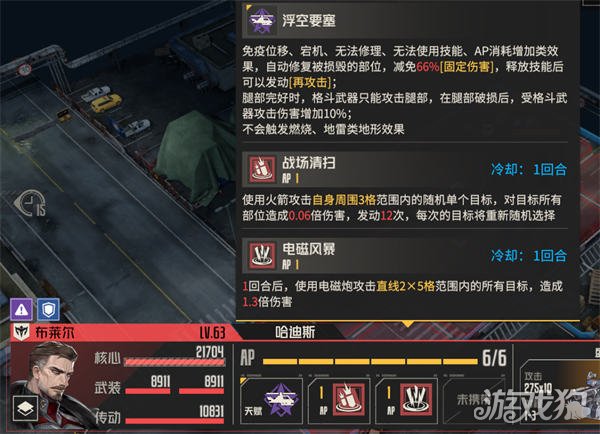Click the 布莱尔 pilot portrait

[x=52, y=385]
